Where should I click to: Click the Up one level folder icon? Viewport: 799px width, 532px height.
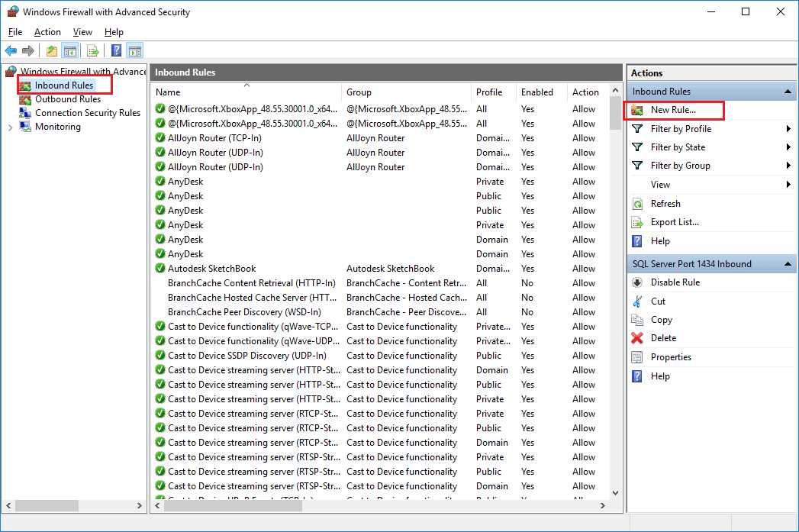tap(51, 50)
